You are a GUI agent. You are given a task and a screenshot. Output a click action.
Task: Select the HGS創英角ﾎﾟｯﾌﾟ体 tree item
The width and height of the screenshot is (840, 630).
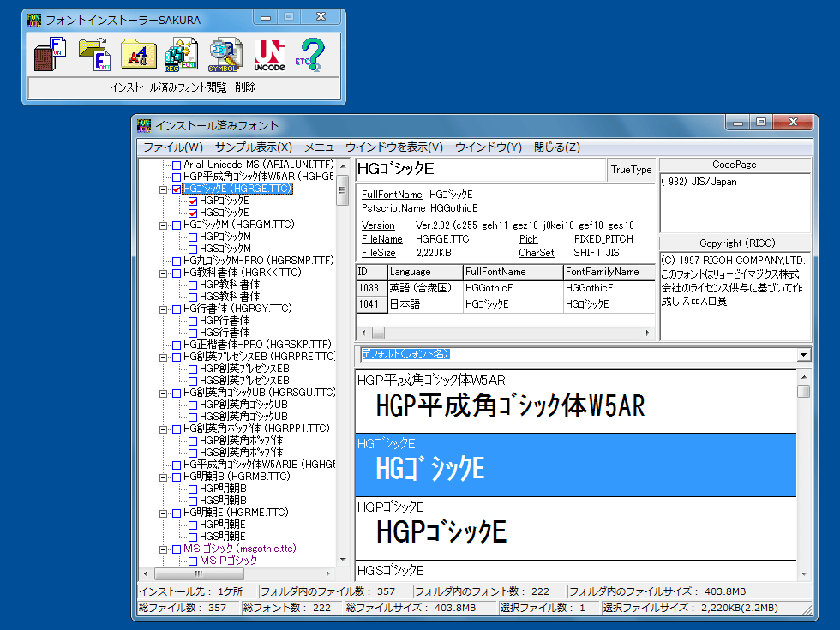tap(241, 453)
